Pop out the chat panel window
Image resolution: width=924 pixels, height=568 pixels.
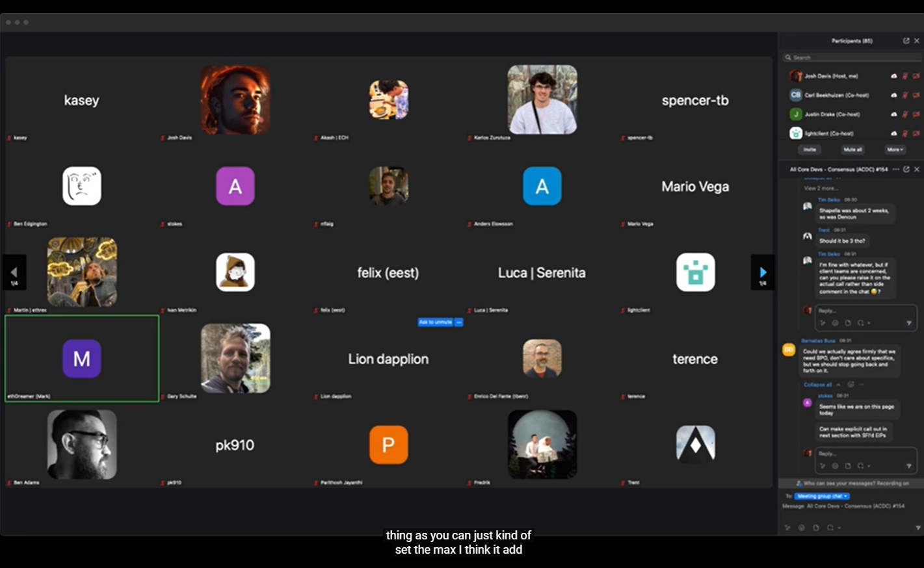[x=906, y=169]
